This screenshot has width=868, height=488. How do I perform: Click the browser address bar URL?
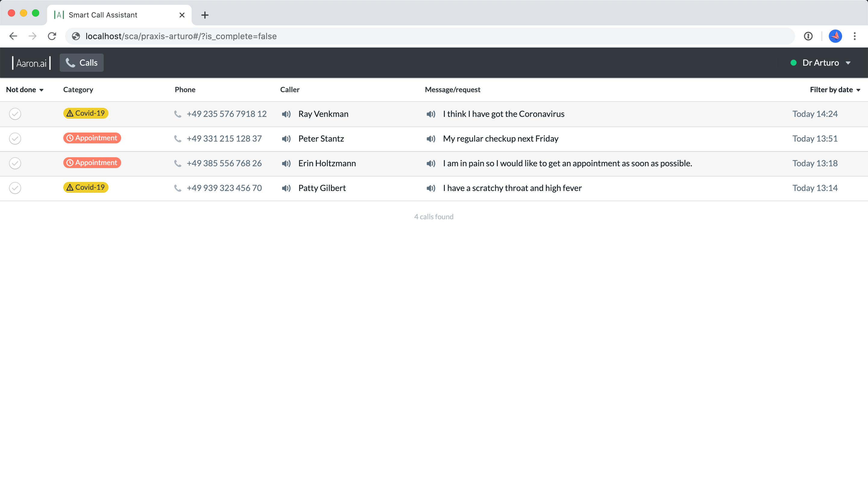coord(181,36)
